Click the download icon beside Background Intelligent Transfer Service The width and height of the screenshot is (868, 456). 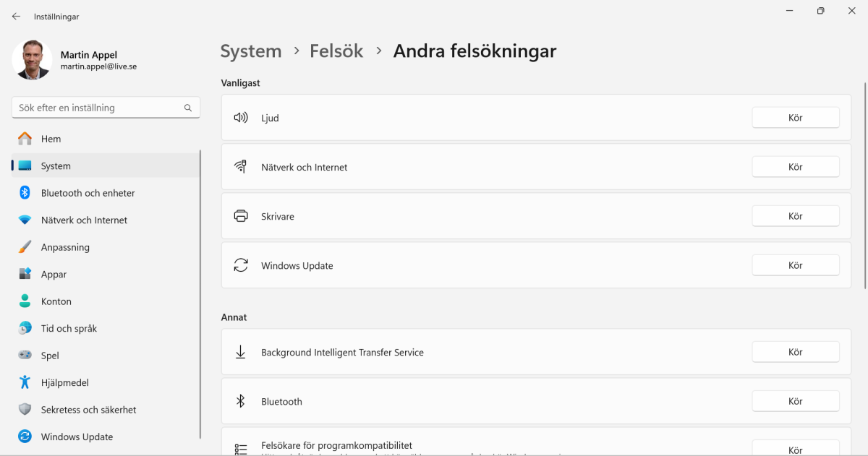click(239, 351)
